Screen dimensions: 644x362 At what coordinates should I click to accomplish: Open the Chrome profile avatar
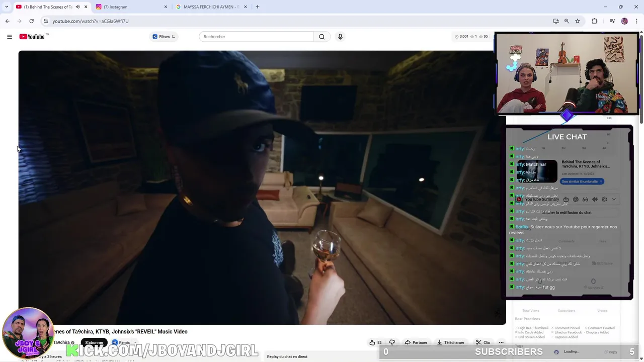tap(624, 21)
